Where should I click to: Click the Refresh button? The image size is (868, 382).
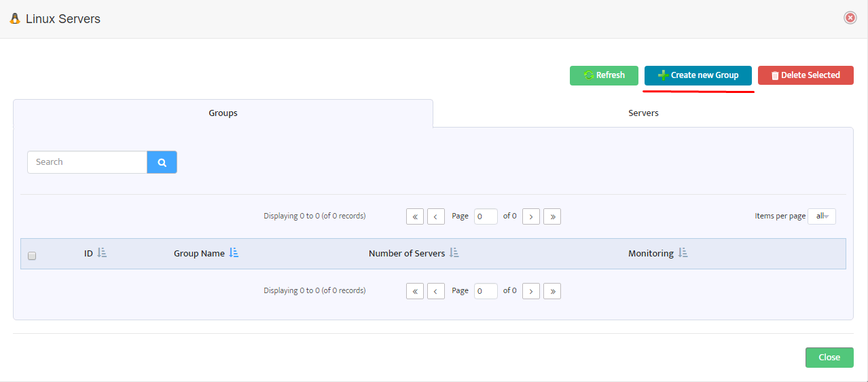604,75
